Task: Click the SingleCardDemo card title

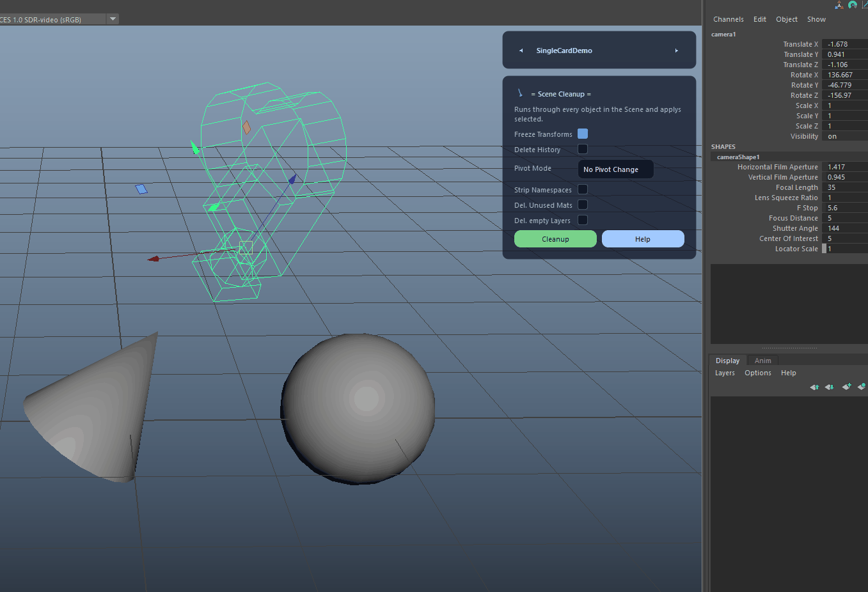Action: point(564,51)
